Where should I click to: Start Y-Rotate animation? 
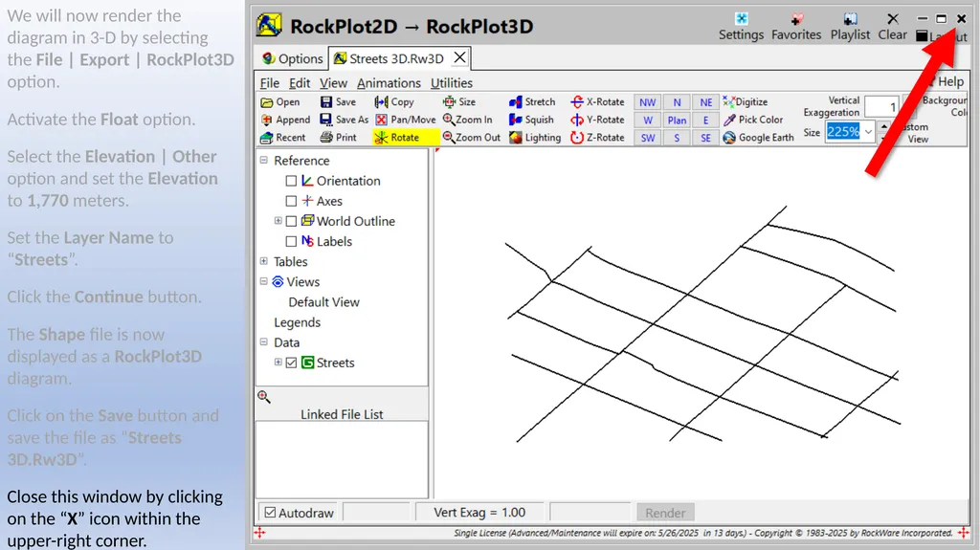(x=597, y=120)
